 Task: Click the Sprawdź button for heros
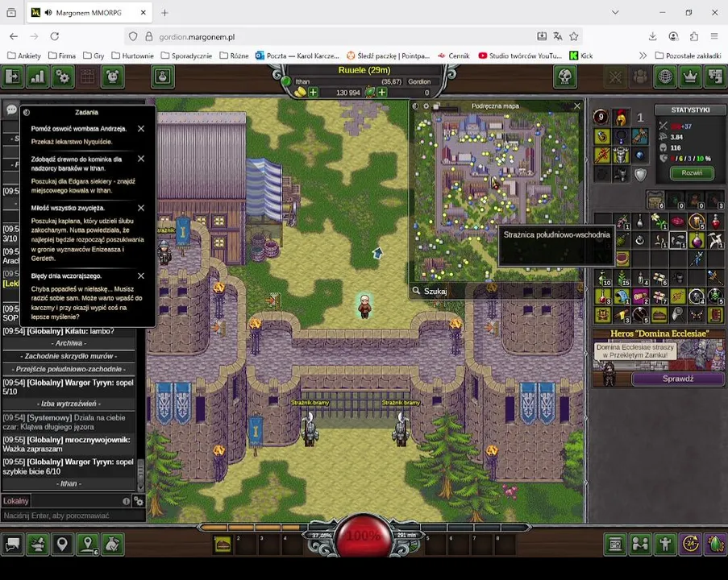678,379
